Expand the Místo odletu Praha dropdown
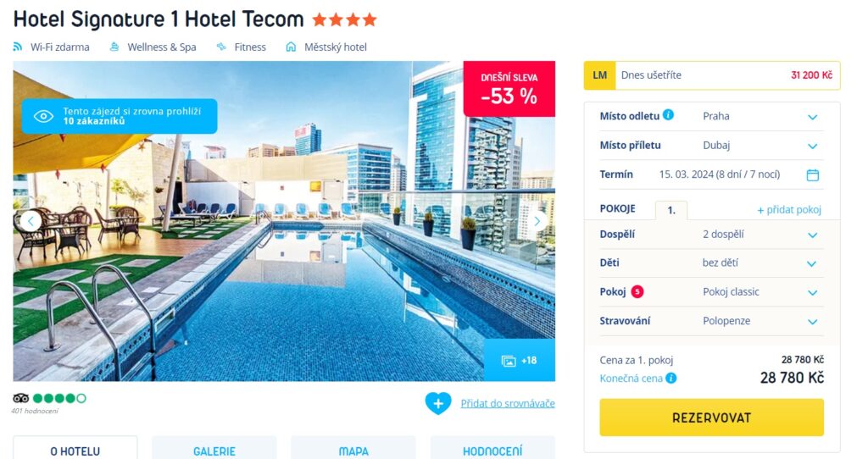 point(711,116)
